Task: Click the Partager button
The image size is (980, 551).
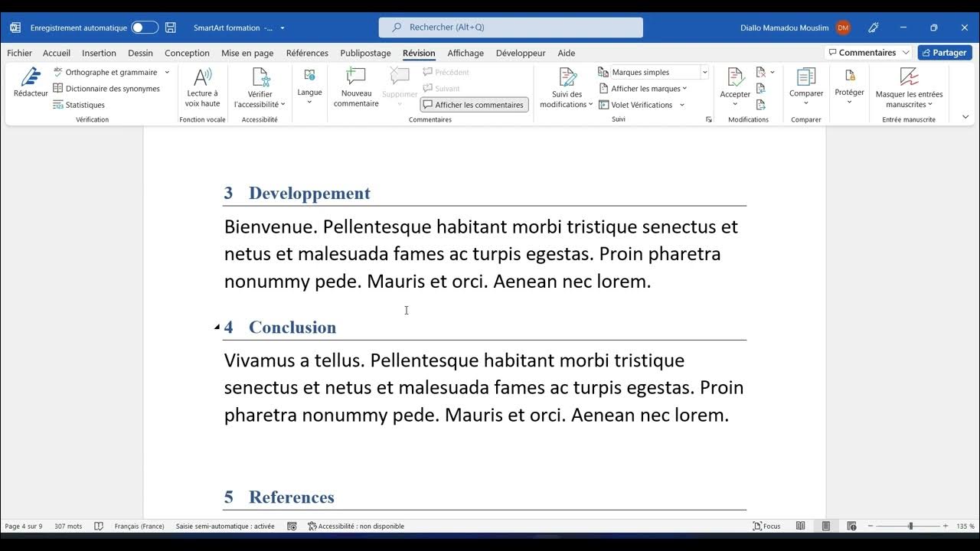Action: coord(945,53)
